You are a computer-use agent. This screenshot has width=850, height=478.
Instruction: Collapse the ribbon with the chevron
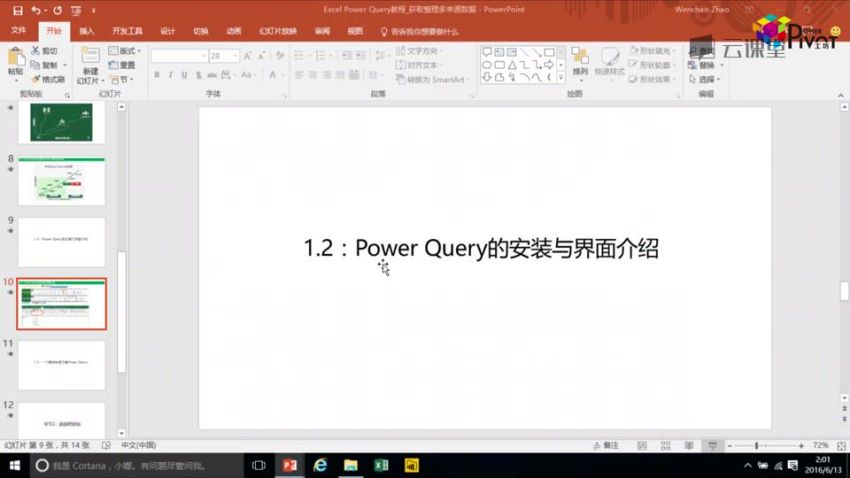(x=840, y=95)
